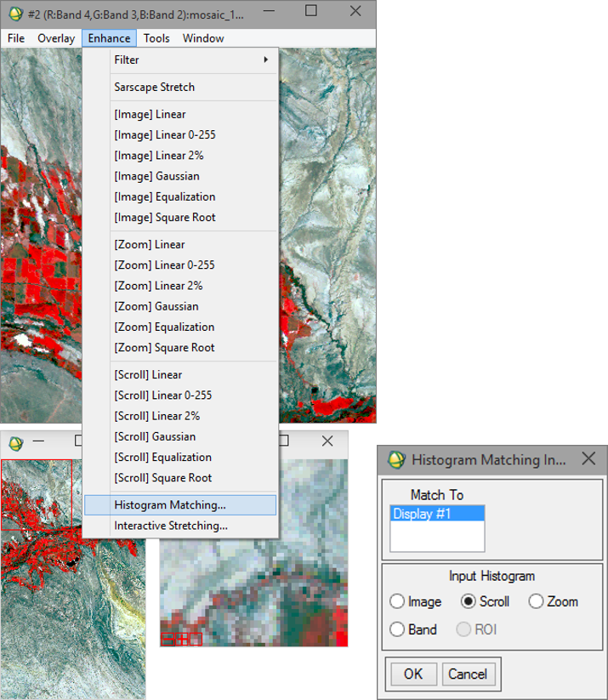Close the Enhance menu

[110, 38]
